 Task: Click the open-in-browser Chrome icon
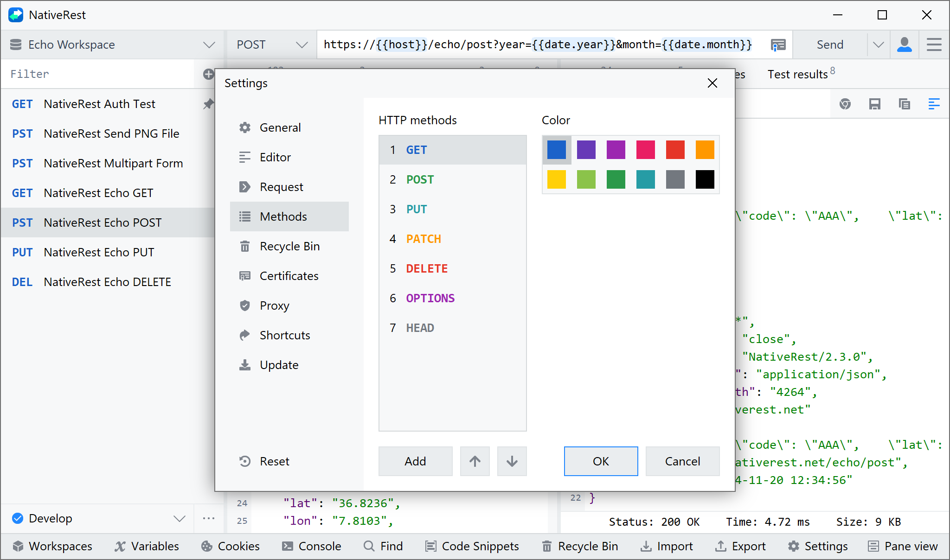click(x=845, y=104)
